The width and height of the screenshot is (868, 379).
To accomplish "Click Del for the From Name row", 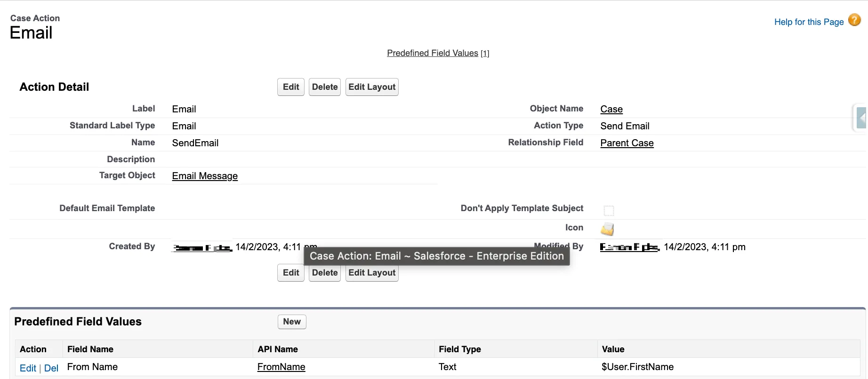I will [51, 368].
